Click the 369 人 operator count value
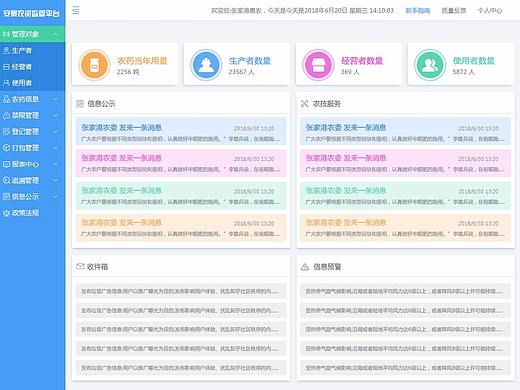Image resolution: width=520 pixels, height=390 pixels. [x=350, y=72]
